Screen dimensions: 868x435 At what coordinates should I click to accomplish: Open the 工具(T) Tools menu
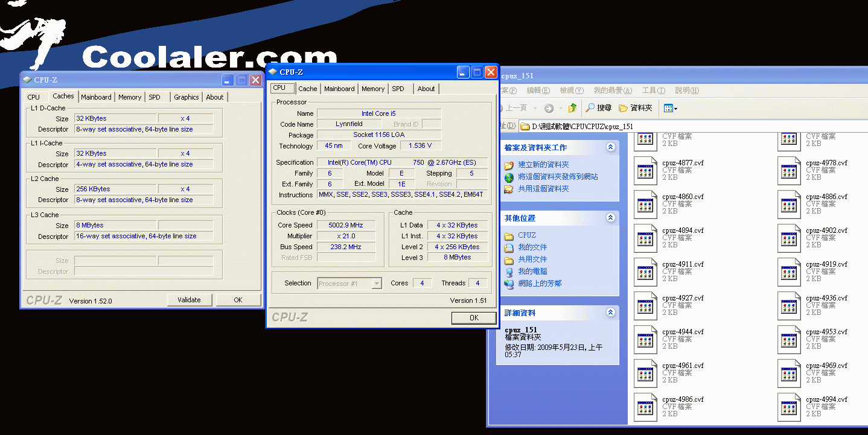(653, 90)
